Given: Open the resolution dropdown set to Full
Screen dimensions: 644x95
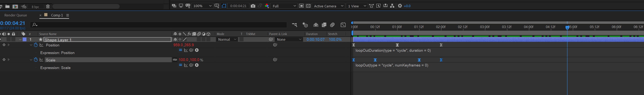Looking at the screenshot, I should point(284,6).
